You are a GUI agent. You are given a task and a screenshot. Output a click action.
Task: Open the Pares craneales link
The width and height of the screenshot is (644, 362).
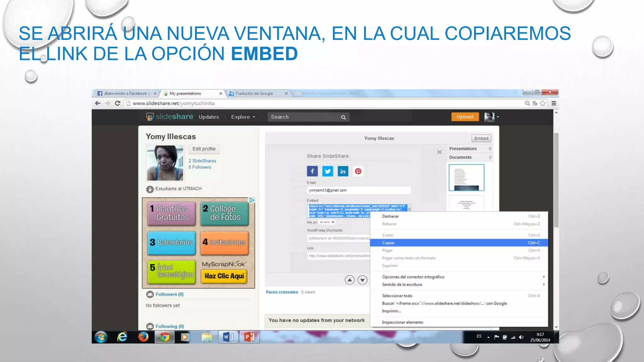coord(282,292)
